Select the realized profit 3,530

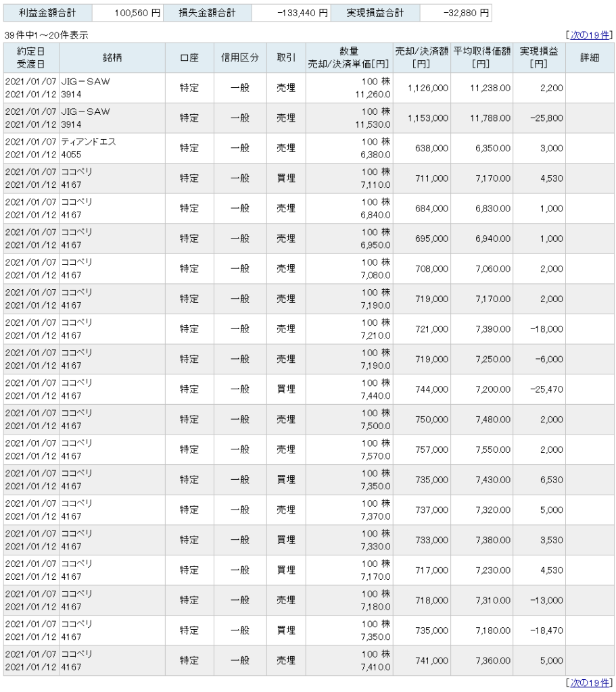[552, 540]
